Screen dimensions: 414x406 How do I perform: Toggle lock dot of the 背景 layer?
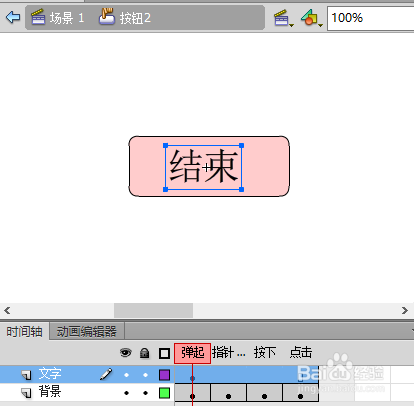point(145,393)
